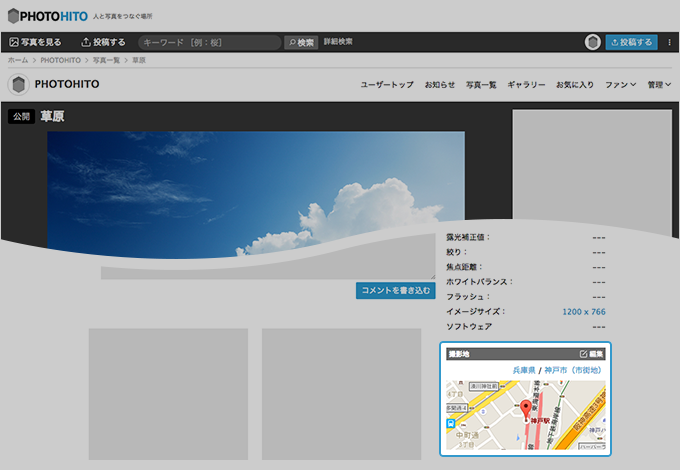Screen dimensions: 680x470
Task: Open the 詳細検索 advanced search link
Action: pos(338,42)
